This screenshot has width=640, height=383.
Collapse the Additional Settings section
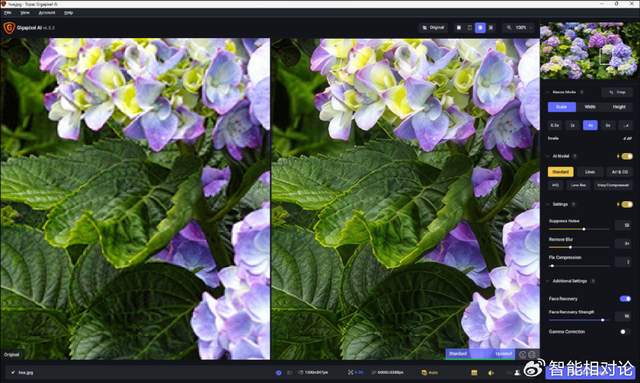(x=548, y=281)
